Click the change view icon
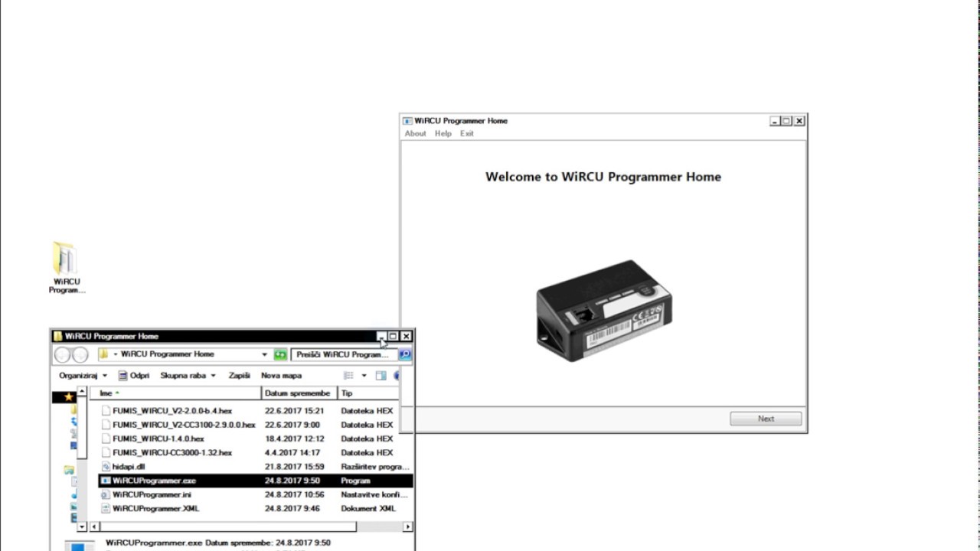The height and width of the screenshot is (551, 980). [349, 376]
